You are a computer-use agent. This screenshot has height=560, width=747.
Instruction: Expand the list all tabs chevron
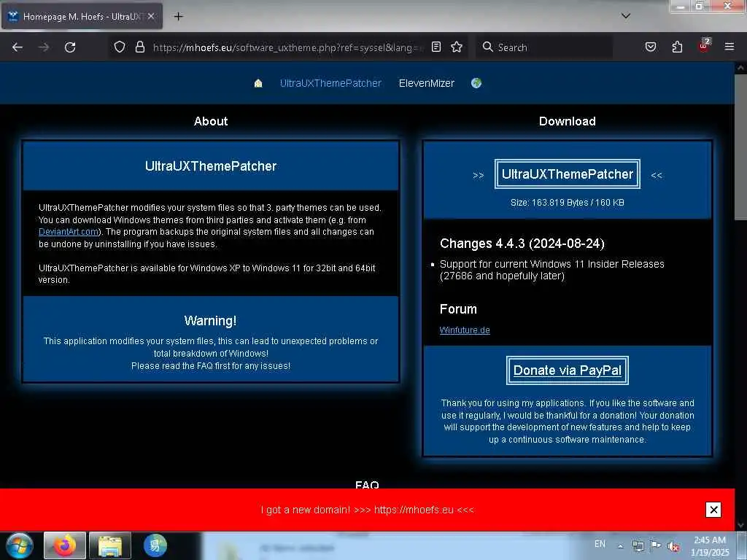pyautogui.click(x=625, y=16)
